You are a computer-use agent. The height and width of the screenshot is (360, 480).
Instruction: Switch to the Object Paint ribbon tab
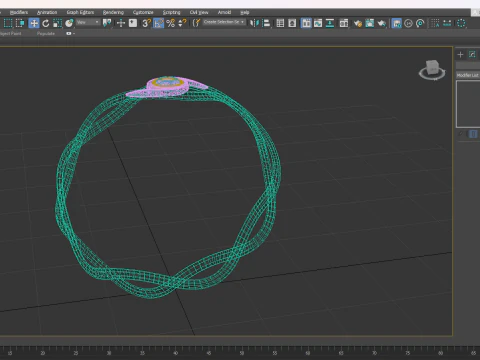[10, 33]
